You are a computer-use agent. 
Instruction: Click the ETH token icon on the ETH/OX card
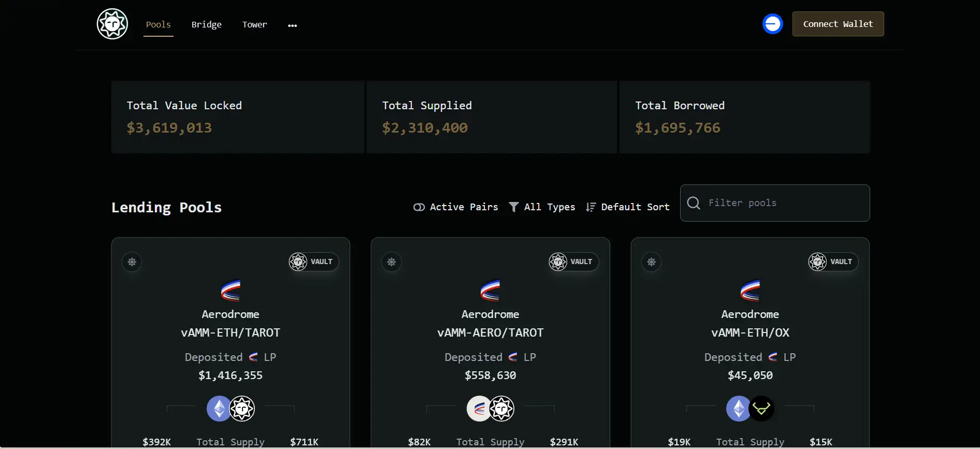(738, 409)
